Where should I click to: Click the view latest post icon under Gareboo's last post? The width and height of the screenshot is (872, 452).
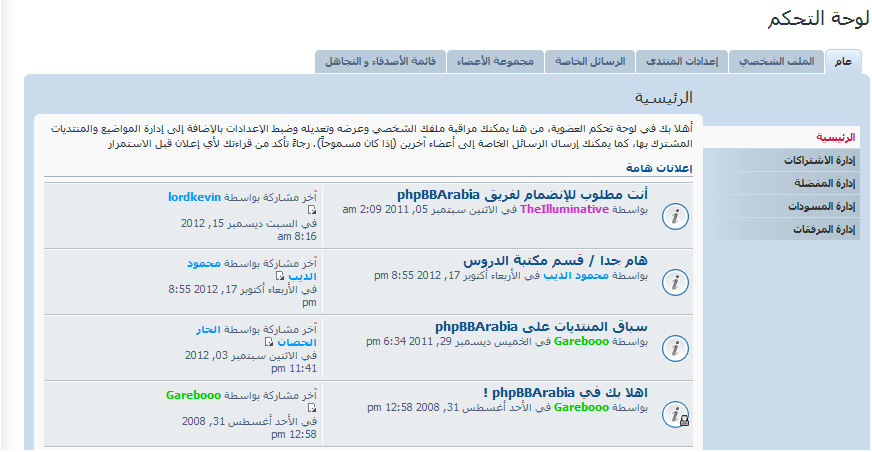(x=312, y=409)
